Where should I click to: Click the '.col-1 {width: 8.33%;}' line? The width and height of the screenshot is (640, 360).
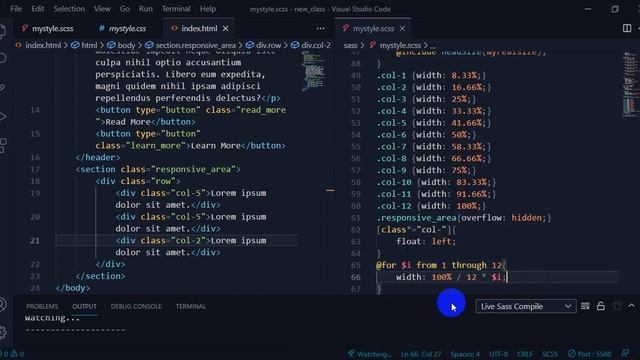(431, 76)
